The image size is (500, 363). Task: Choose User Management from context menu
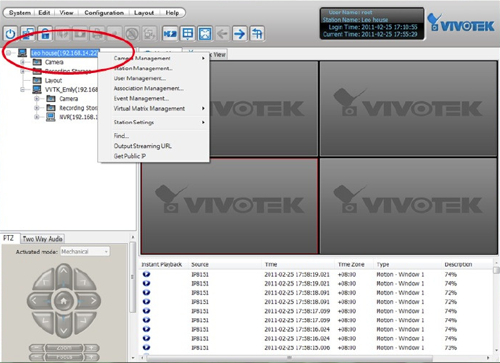point(154,78)
